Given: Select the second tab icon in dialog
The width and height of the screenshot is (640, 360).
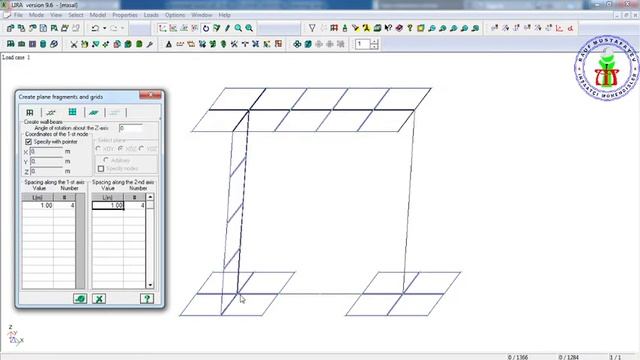Looking at the screenshot, I should [51, 112].
